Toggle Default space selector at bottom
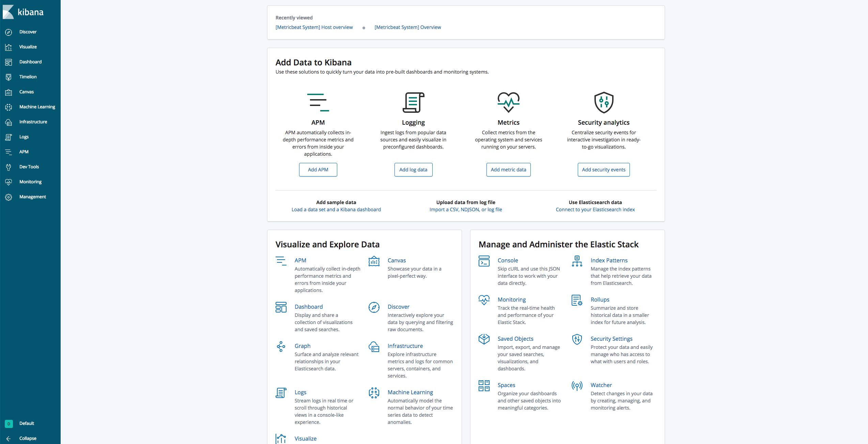The width and height of the screenshot is (868, 444). pyautogui.click(x=27, y=423)
